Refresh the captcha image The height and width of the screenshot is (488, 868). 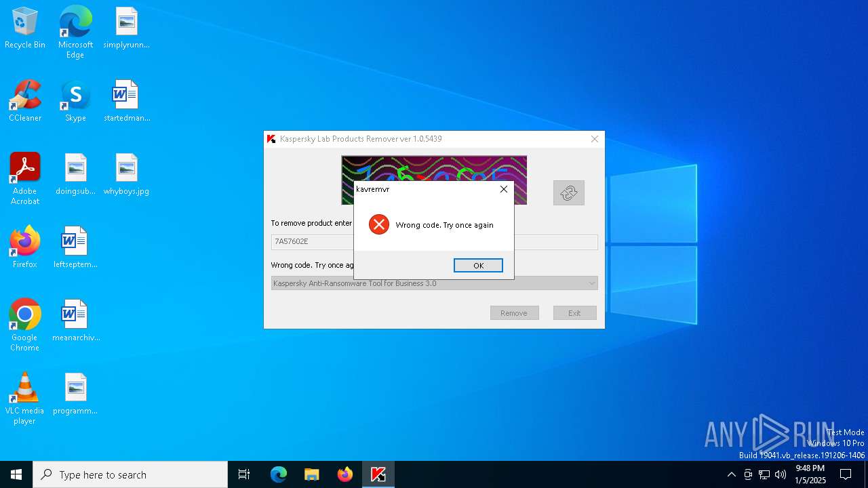(x=569, y=193)
